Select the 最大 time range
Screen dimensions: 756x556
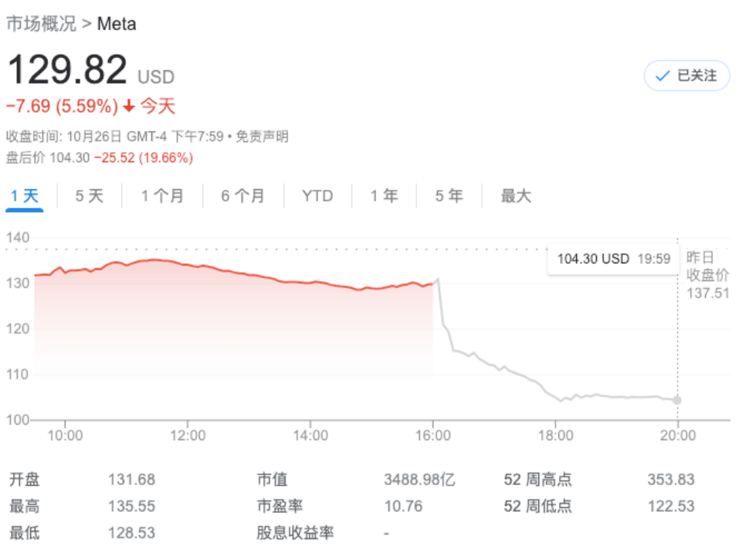coord(516,196)
